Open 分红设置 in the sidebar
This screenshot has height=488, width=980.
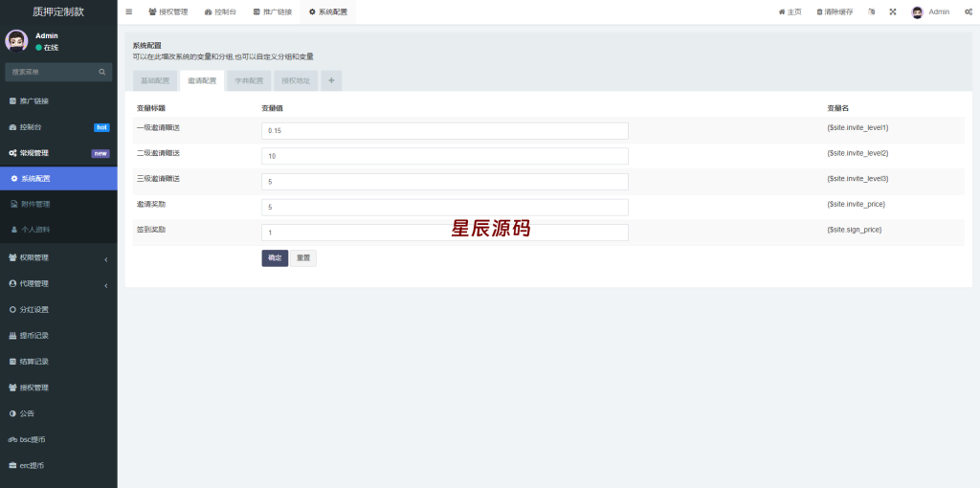pos(58,310)
